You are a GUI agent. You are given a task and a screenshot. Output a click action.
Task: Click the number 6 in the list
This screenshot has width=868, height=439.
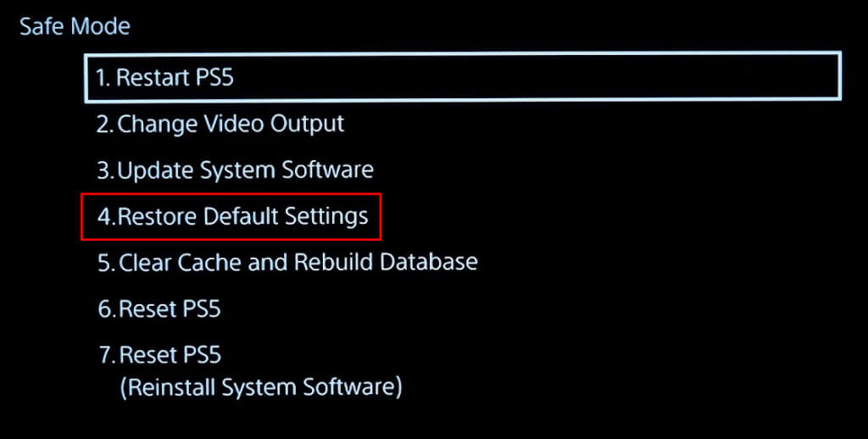tap(103, 308)
